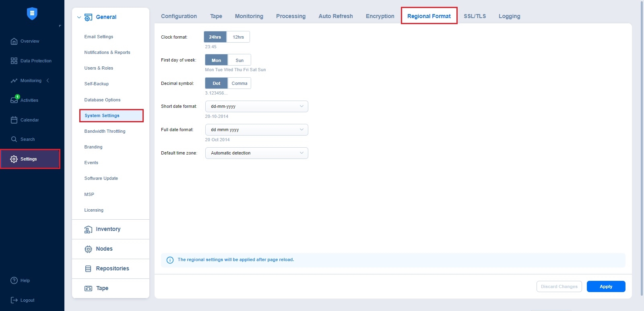Set first day of week to Sun
The image size is (644, 311).
(x=239, y=60)
